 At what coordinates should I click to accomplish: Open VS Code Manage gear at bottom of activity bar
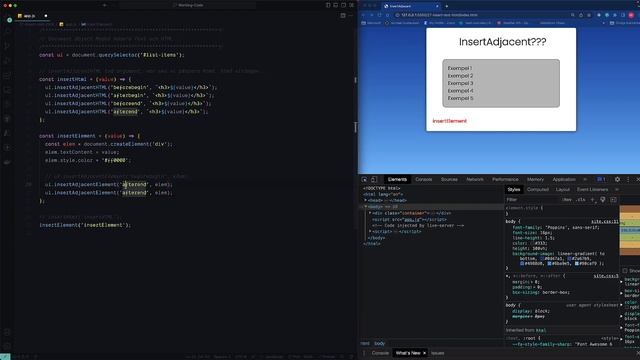(x=7, y=347)
